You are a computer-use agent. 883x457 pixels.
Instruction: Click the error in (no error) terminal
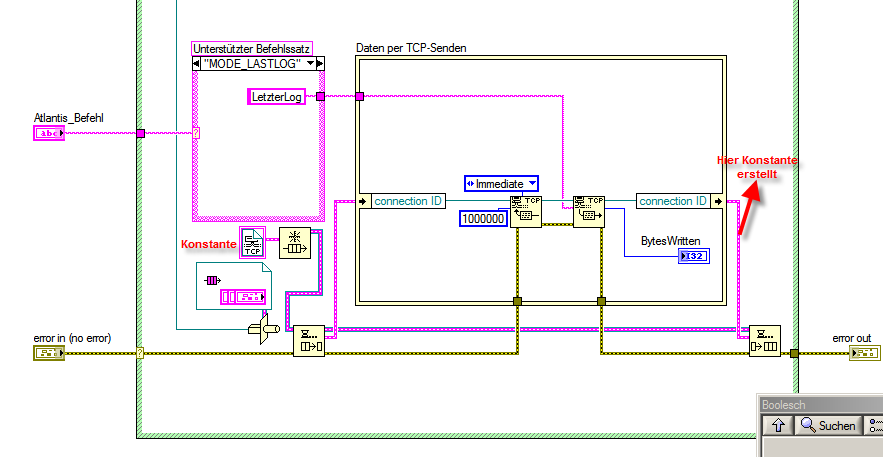tap(49, 353)
